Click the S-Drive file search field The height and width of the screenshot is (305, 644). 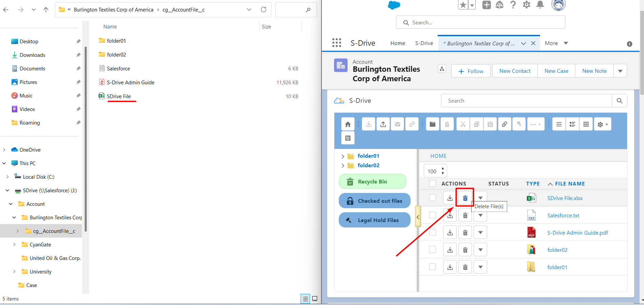click(x=526, y=101)
